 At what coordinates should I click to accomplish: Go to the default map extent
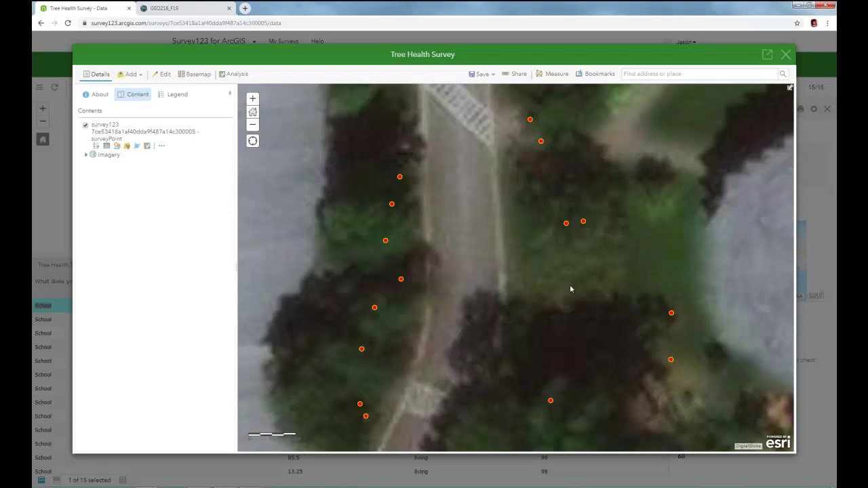pos(253,112)
